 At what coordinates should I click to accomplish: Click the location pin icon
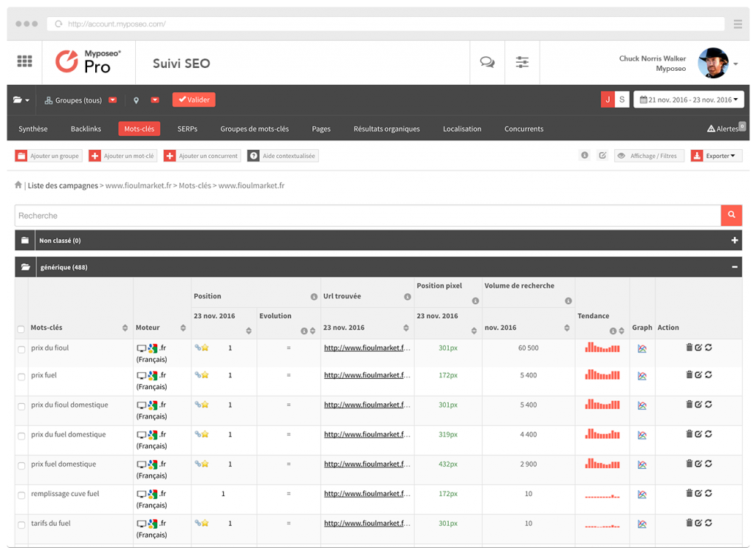[137, 100]
